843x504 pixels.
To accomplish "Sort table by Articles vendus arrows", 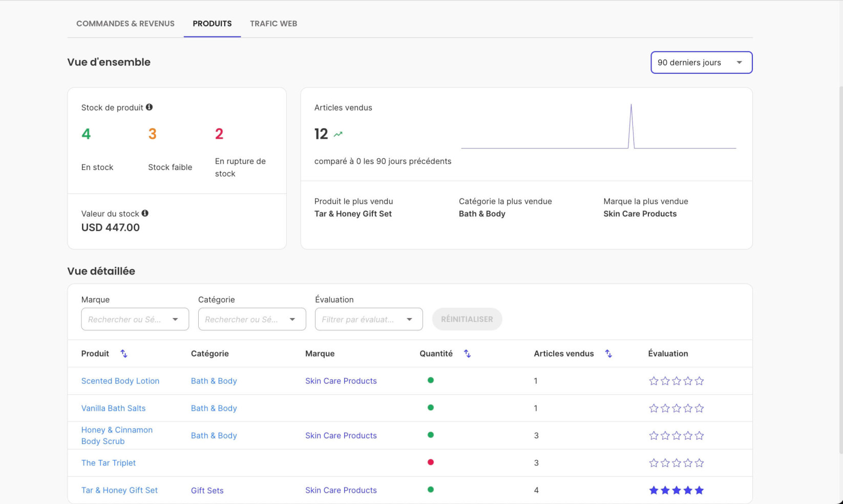I will tap(608, 353).
